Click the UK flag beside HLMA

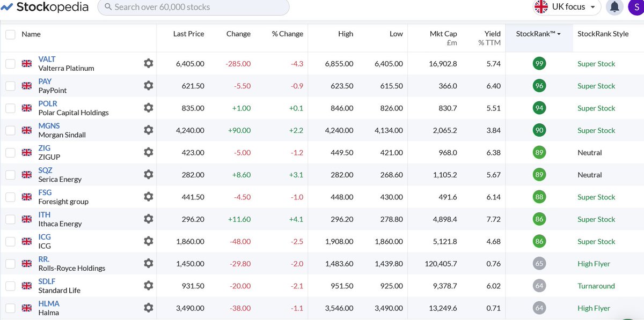(26, 308)
